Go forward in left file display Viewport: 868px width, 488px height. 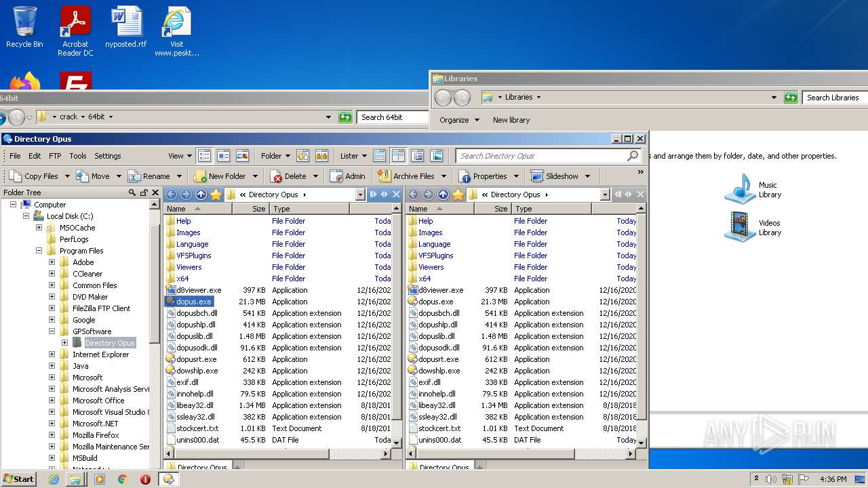tap(186, 195)
